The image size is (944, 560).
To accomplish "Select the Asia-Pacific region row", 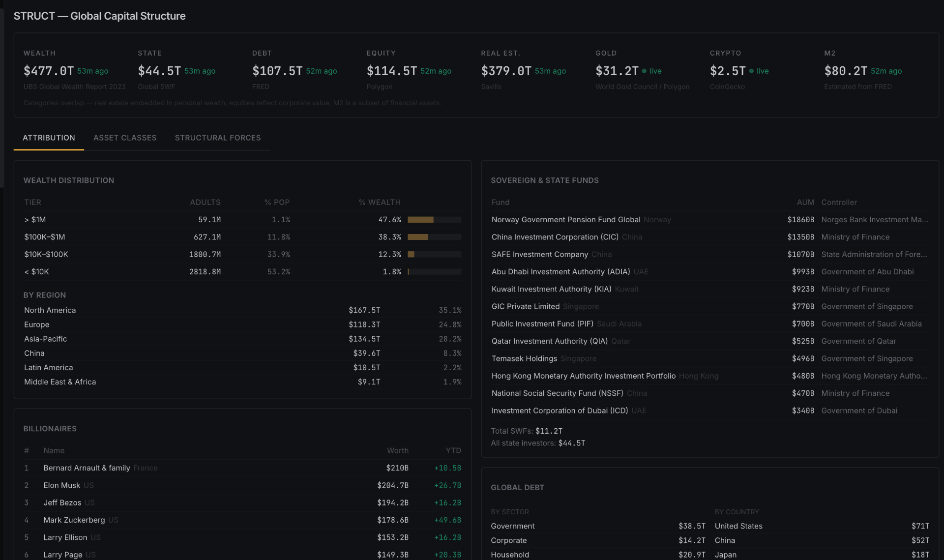I will [242, 339].
